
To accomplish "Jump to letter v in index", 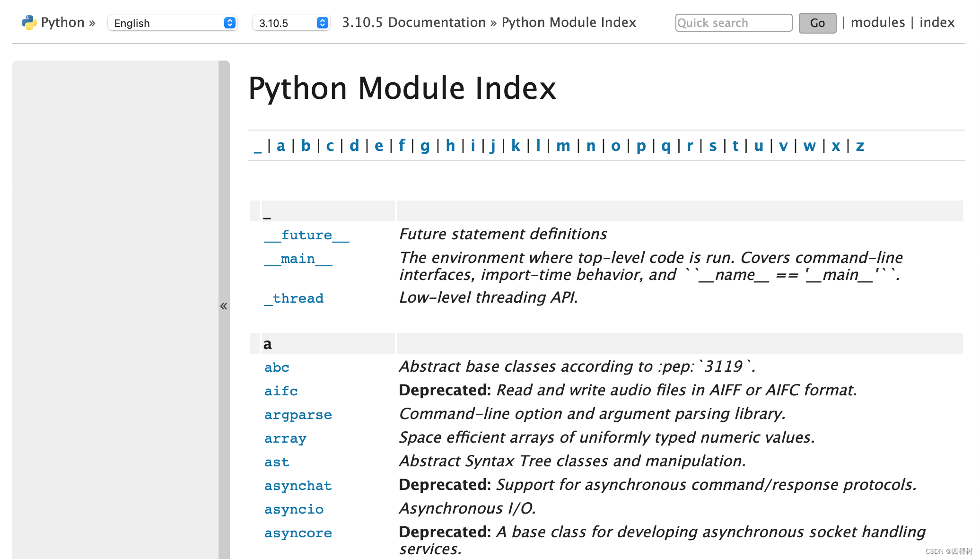I will click(783, 146).
